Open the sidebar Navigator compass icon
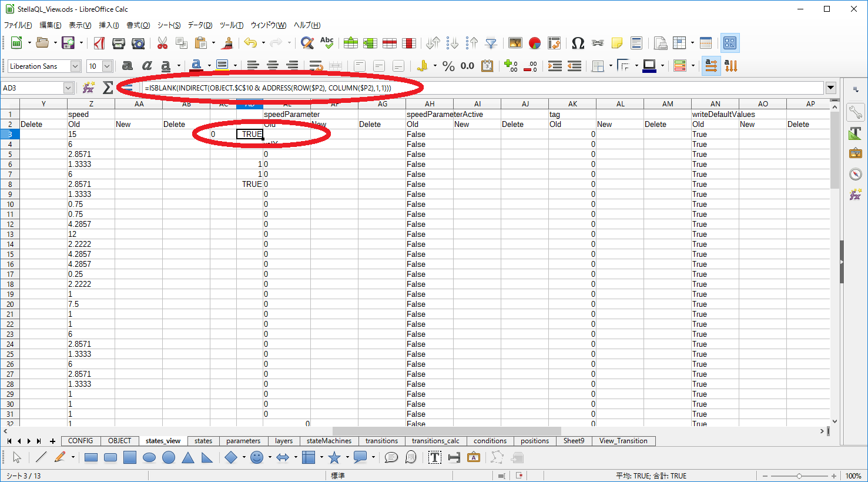Screen dimensions: 868x482 pyautogui.click(x=856, y=175)
